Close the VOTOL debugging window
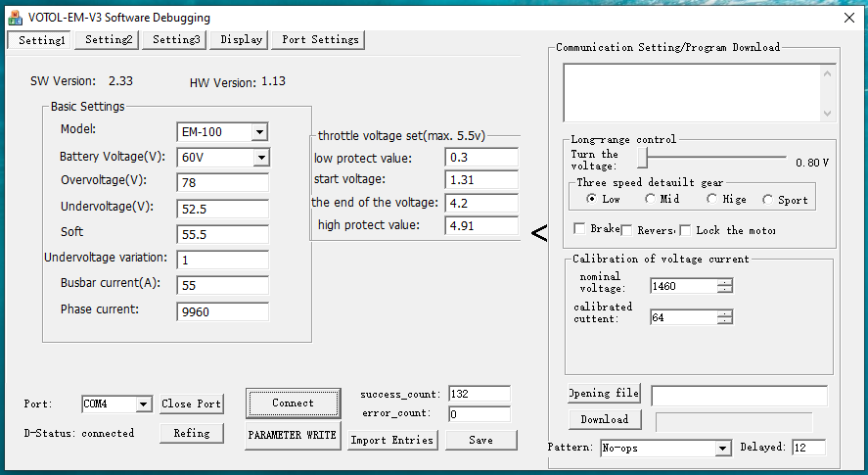The height and width of the screenshot is (475, 868). [848, 18]
